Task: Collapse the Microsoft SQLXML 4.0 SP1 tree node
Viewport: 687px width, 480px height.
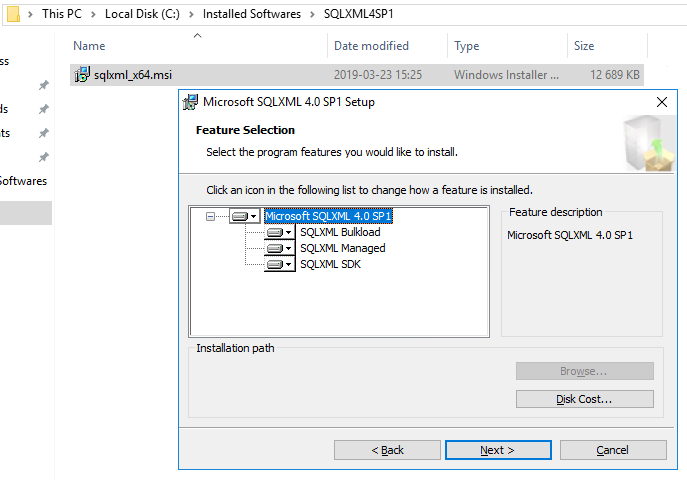Action: pyautogui.click(x=210, y=216)
